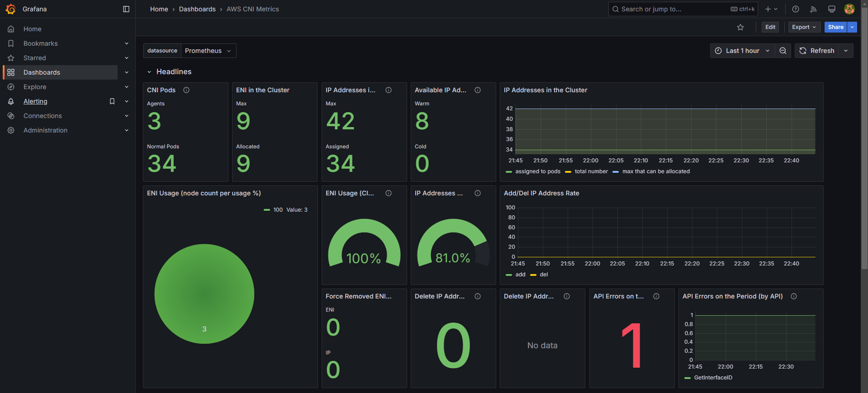
Task: Click info icon on IP Addresses ... gauge panel
Action: [x=478, y=193]
